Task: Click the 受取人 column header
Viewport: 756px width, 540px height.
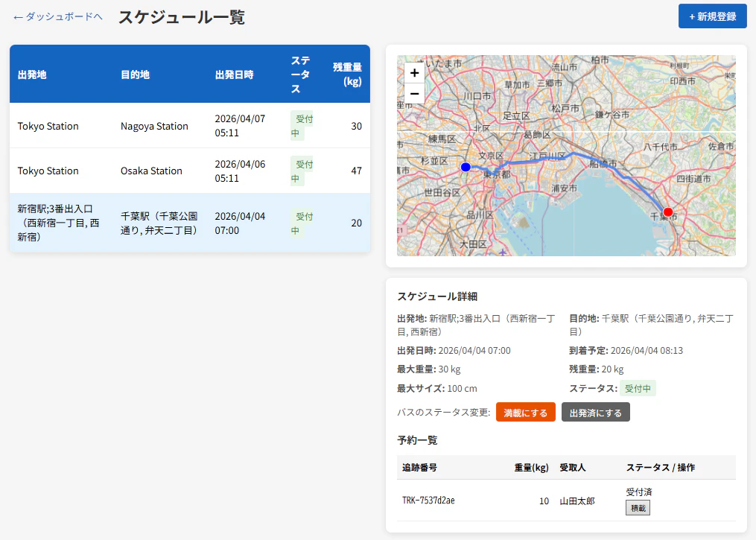Action: pos(573,467)
